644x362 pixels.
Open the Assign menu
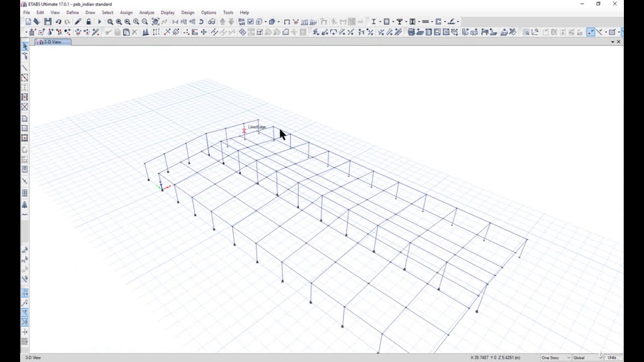click(126, 13)
